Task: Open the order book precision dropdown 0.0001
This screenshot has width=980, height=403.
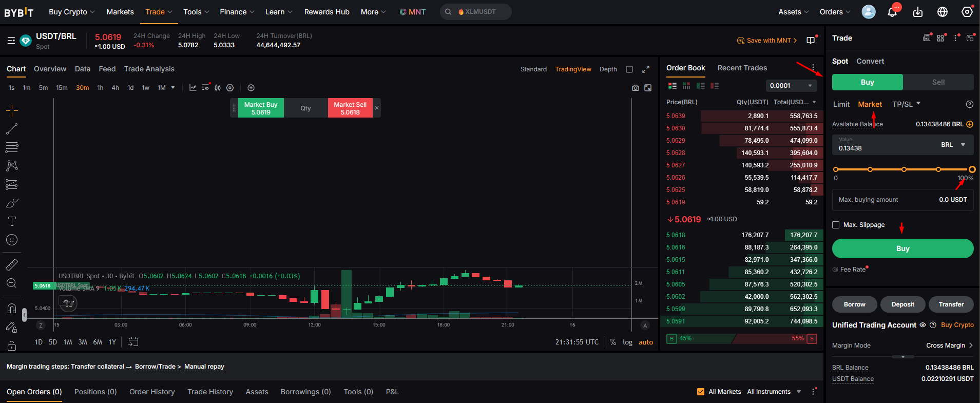Action: (x=791, y=86)
